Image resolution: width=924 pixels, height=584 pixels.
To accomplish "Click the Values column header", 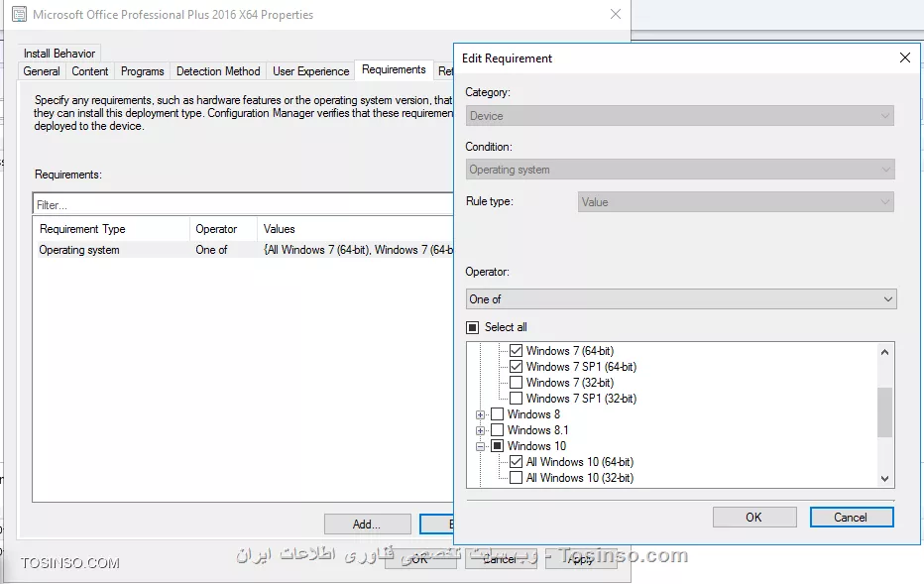I will click(355, 229).
